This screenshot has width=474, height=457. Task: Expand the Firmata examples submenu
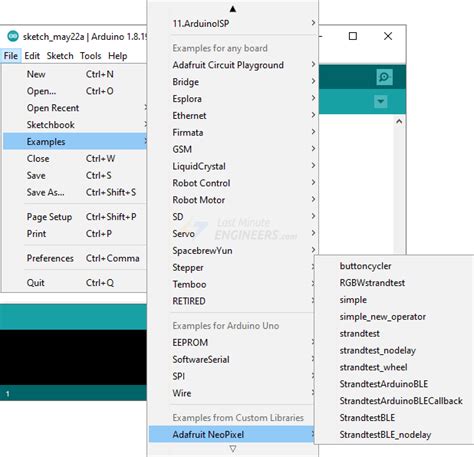click(233, 132)
